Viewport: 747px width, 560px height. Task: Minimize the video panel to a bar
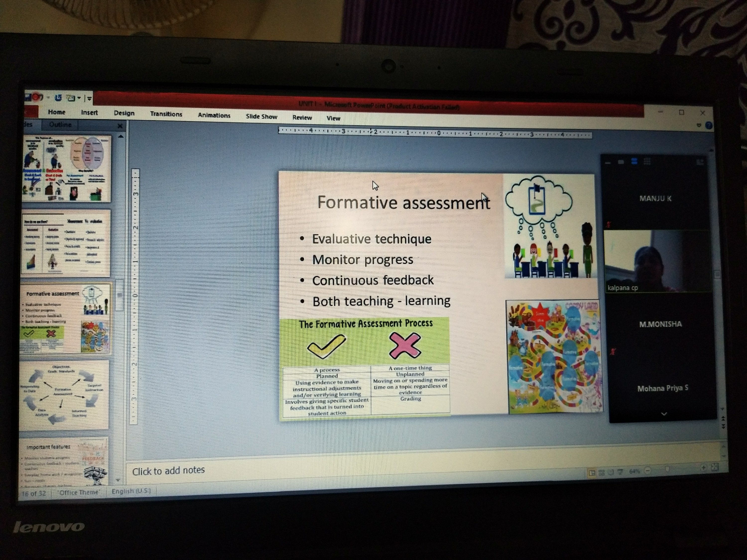click(608, 163)
